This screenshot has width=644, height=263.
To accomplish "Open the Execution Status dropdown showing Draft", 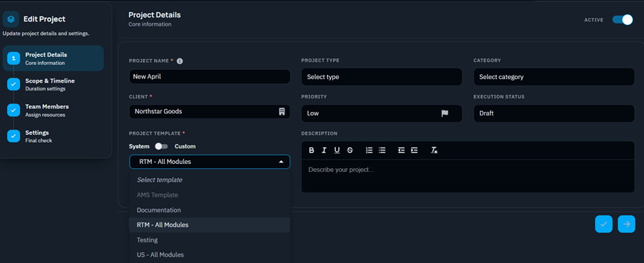I will pyautogui.click(x=554, y=113).
